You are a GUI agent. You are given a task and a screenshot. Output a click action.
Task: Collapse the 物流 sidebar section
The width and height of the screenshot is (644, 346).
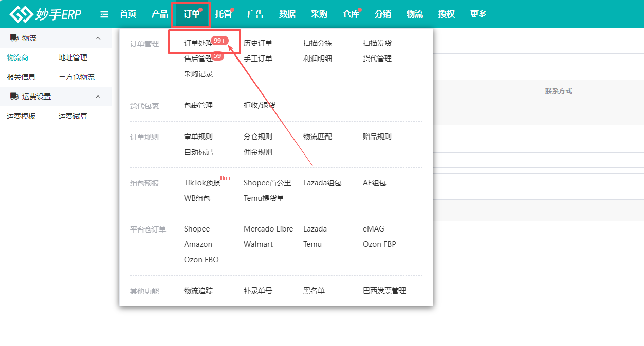(98, 38)
